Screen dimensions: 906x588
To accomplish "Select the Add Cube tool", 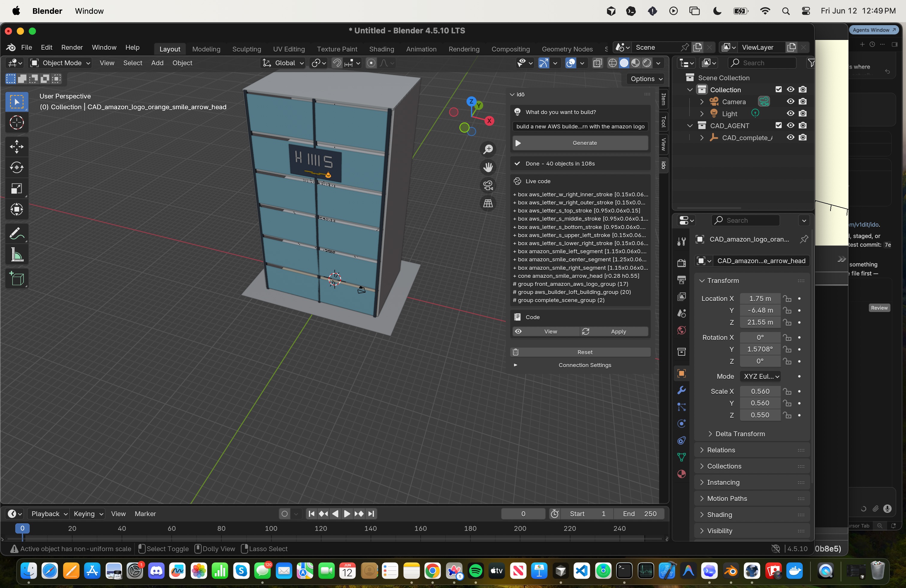I will (17, 279).
